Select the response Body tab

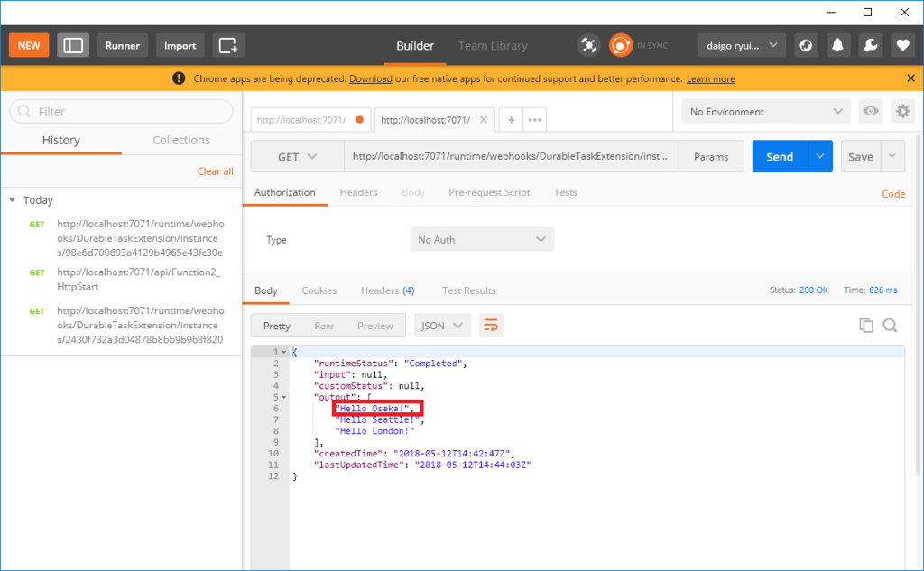[266, 290]
